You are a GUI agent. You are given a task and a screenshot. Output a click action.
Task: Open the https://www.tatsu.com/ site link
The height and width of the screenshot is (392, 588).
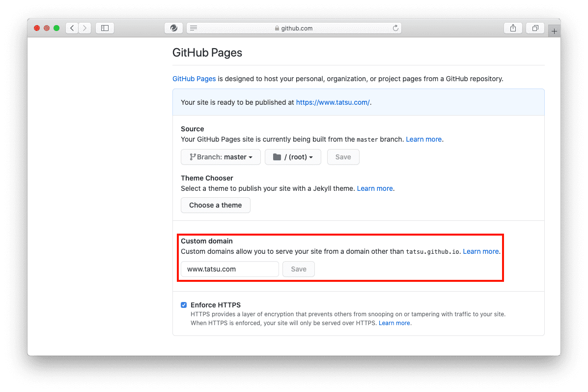(x=333, y=102)
